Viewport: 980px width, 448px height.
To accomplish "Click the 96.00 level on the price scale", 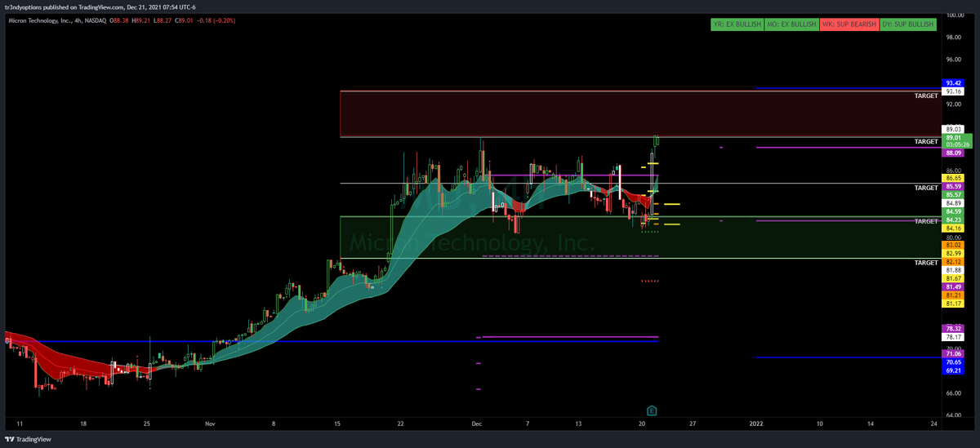I will pos(954,60).
